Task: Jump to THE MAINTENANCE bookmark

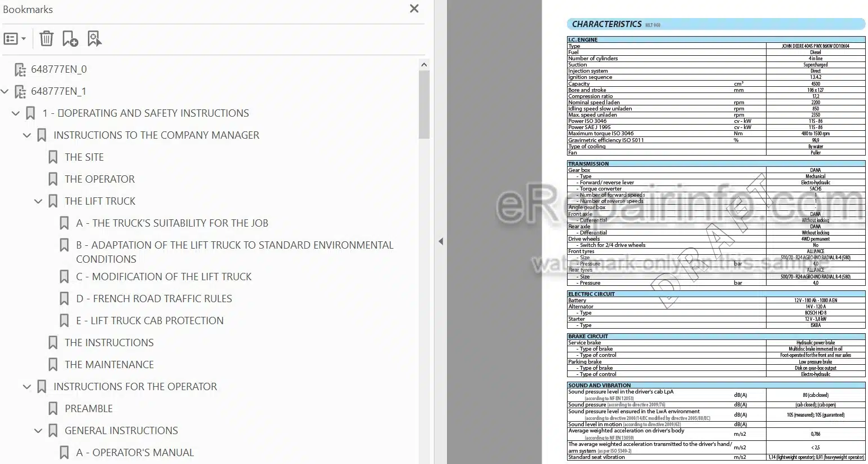Action: (109, 365)
